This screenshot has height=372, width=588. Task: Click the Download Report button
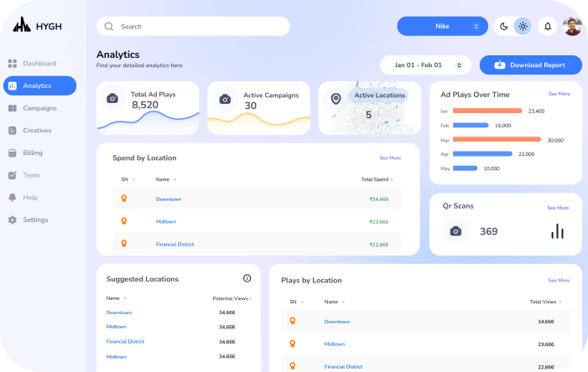(530, 65)
